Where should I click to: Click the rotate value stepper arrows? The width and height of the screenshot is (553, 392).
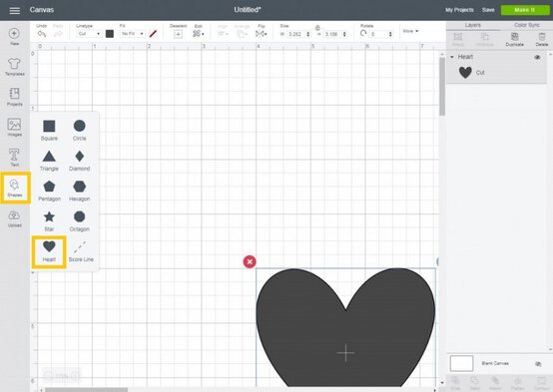point(390,34)
